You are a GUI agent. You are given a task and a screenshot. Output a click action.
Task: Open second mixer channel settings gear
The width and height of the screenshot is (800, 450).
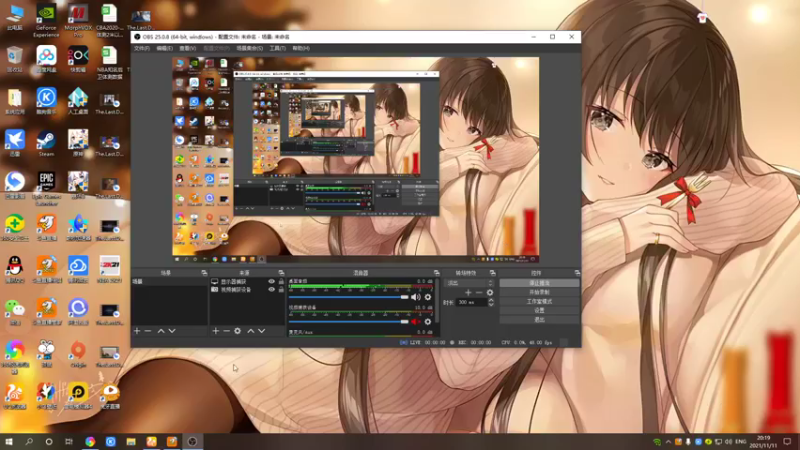(428, 321)
